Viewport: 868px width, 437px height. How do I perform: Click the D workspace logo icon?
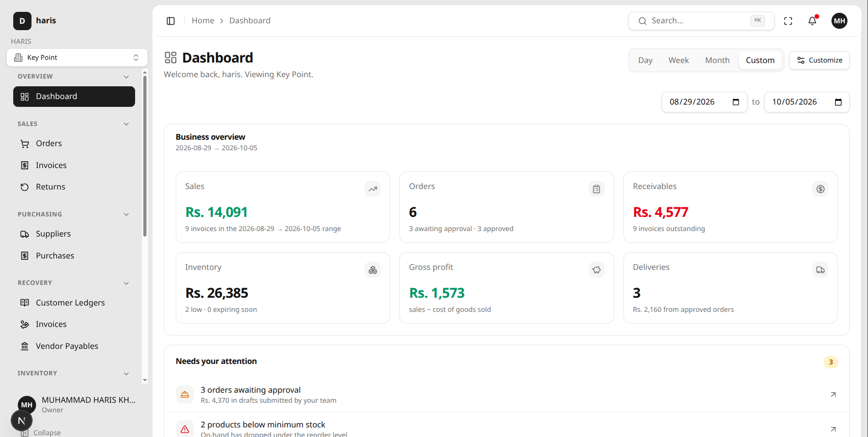[x=22, y=21]
